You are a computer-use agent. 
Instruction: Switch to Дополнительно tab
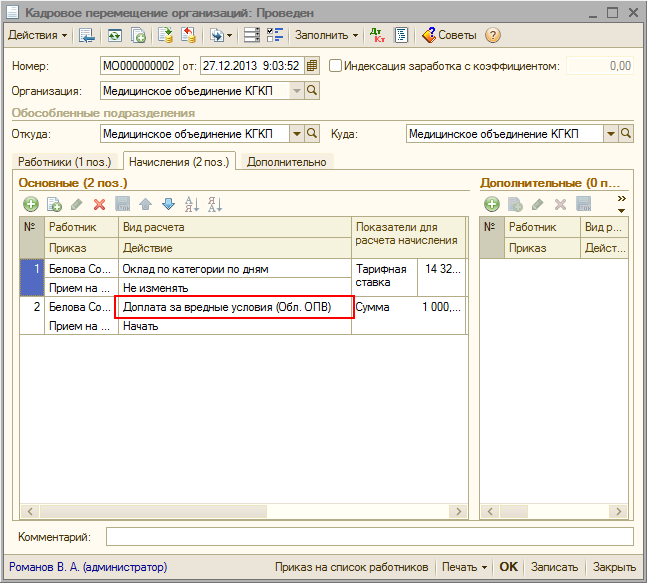(x=286, y=161)
